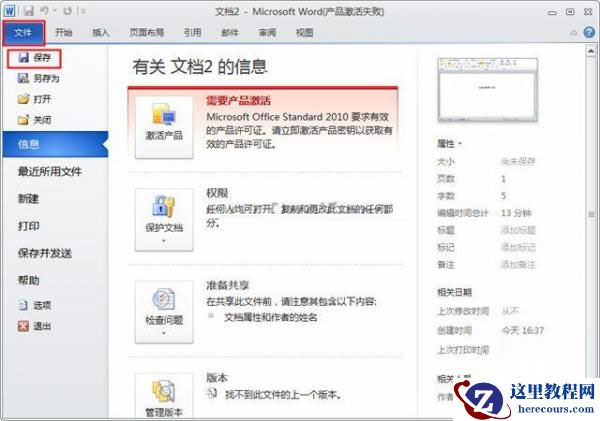Click the 相关日期 heading
Screen dimensions: 600x421
click(x=454, y=293)
